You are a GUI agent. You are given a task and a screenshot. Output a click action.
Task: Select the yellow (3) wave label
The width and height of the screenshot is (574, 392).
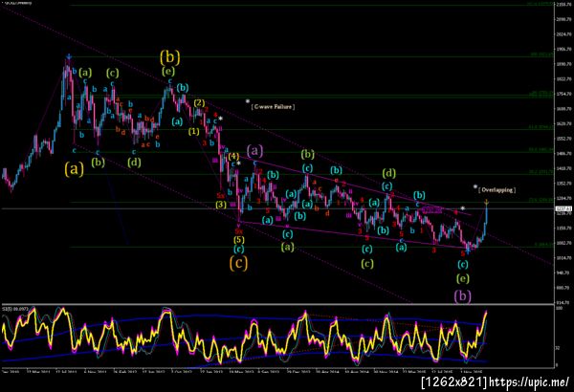(221, 205)
